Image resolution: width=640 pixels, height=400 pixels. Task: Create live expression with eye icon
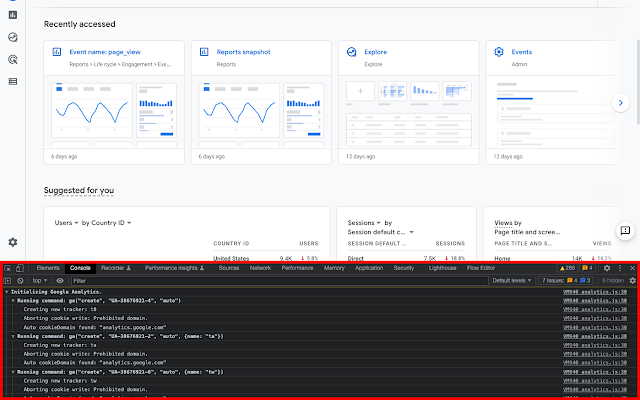pos(60,281)
